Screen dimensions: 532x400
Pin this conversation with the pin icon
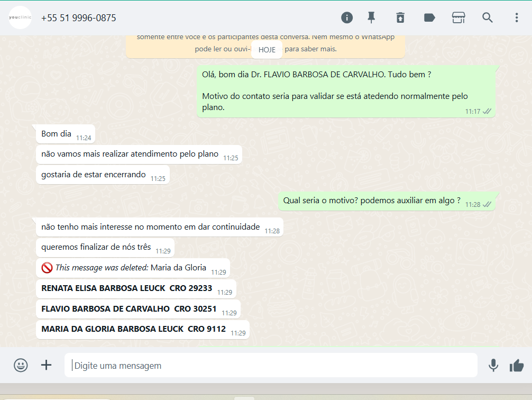pos(372,17)
